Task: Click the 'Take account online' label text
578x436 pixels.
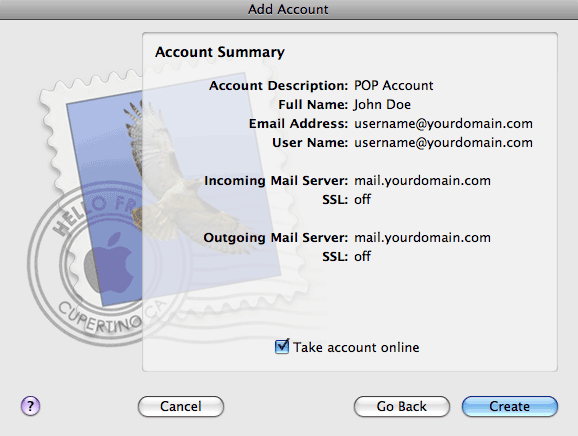Action: [x=356, y=347]
